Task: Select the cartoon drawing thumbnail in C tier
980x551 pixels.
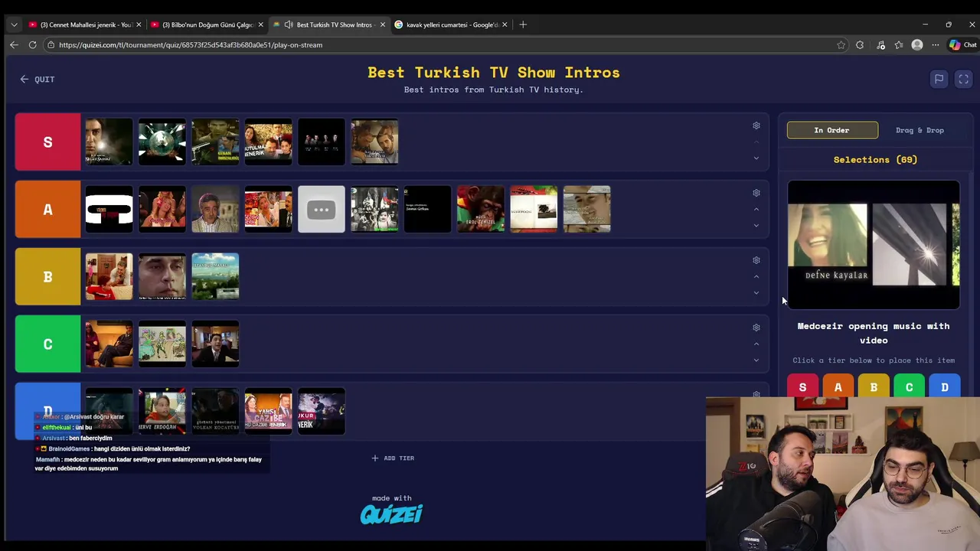Action: pos(162,344)
